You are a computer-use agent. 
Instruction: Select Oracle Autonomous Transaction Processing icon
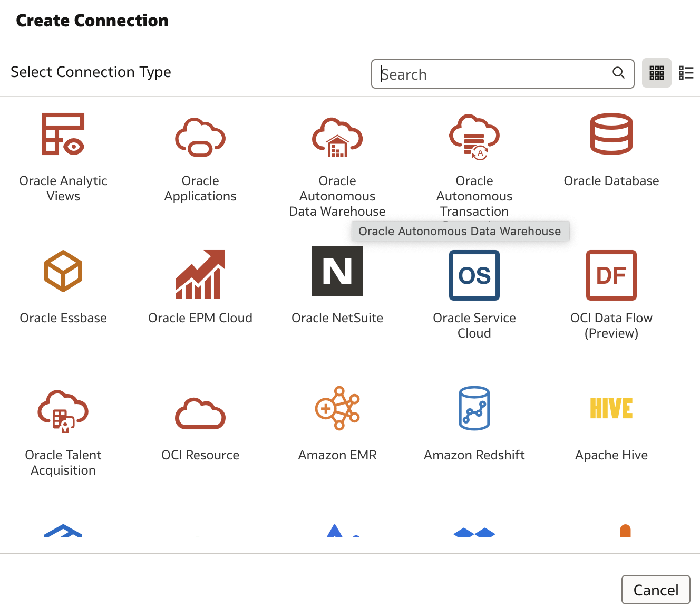(474, 137)
